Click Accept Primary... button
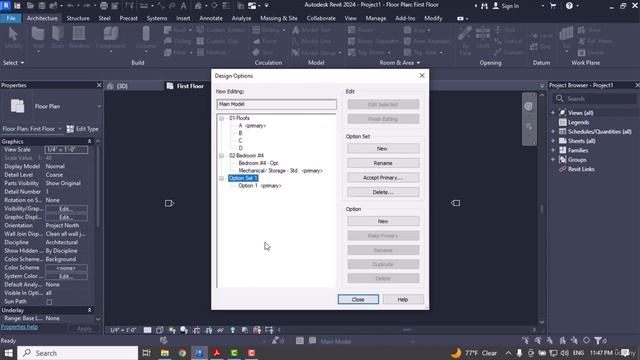Screen dimensions: 640x360 point(383,178)
